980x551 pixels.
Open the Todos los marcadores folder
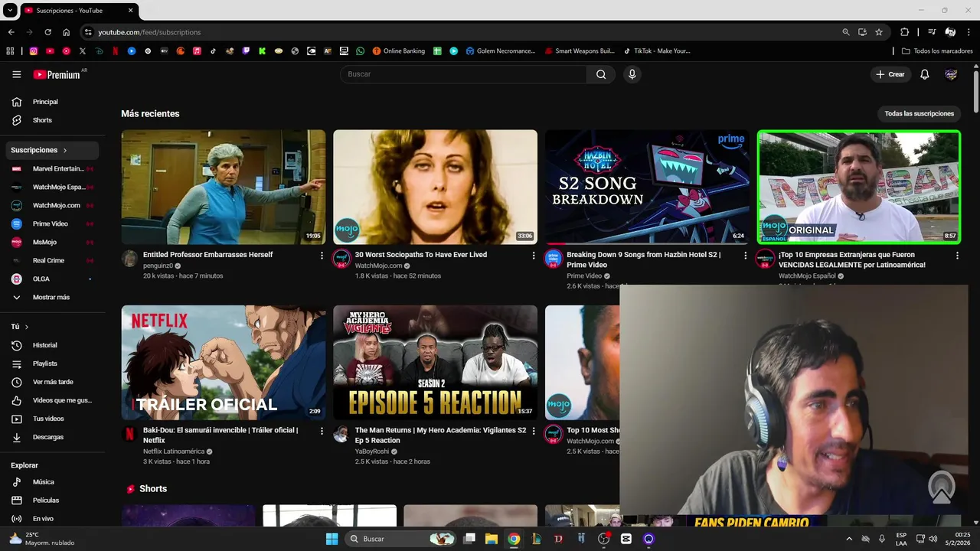pyautogui.click(x=937, y=51)
